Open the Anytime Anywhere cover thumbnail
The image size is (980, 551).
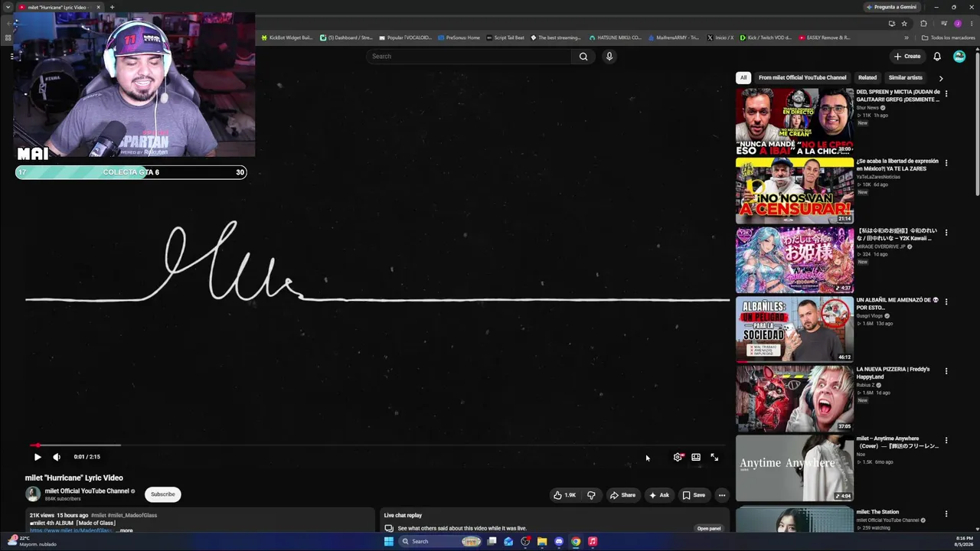coord(795,468)
